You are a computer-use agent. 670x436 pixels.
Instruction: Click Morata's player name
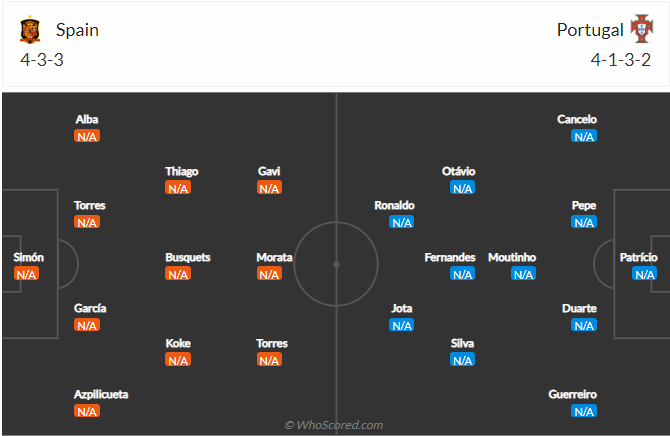[274, 257]
